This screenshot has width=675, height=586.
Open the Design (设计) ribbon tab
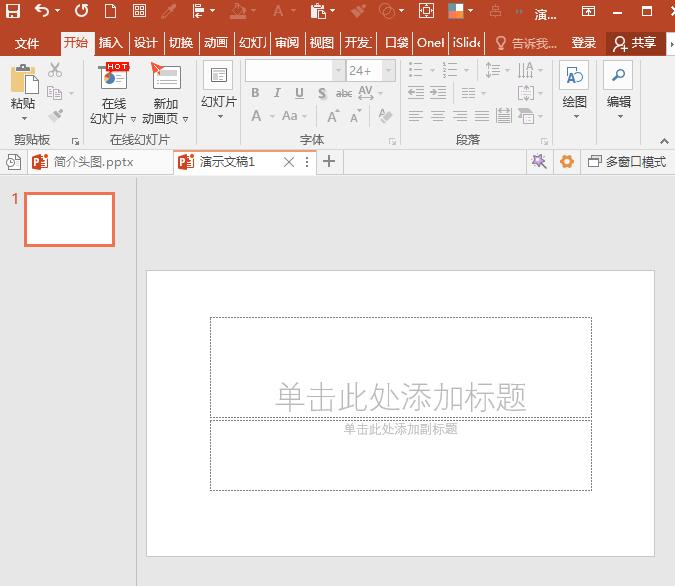coord(145,43)
